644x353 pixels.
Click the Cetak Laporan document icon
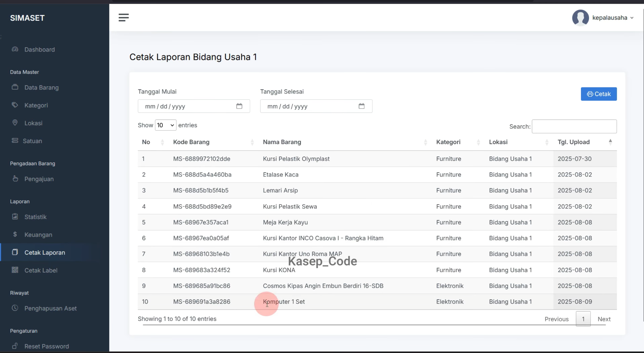tap(15, 252)
